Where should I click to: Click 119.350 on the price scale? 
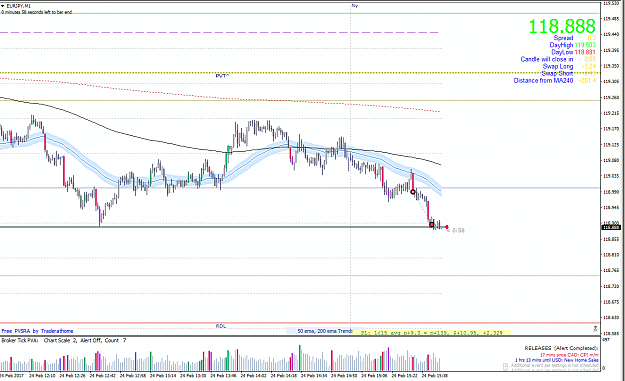[x=611, y=66]
